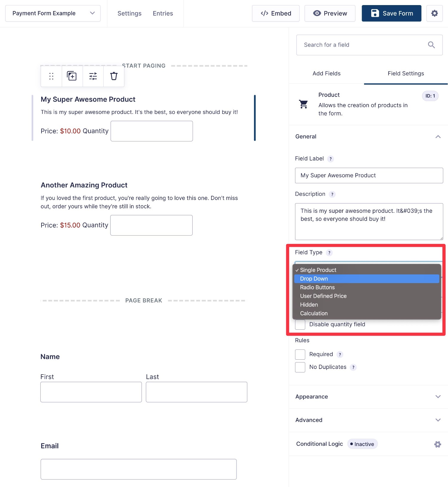Collapse the General section
The height and width of the screenshot is (487, 448).
438,137
